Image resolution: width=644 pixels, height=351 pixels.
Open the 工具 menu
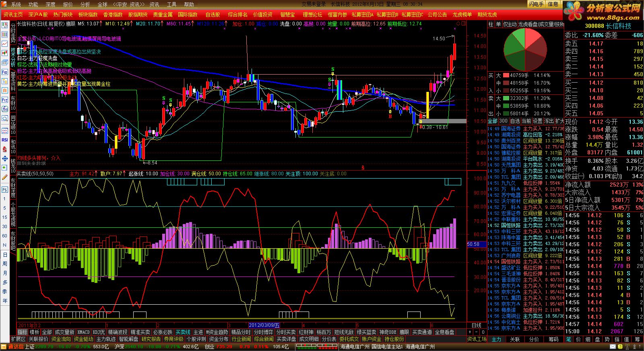tap(171, 4)
